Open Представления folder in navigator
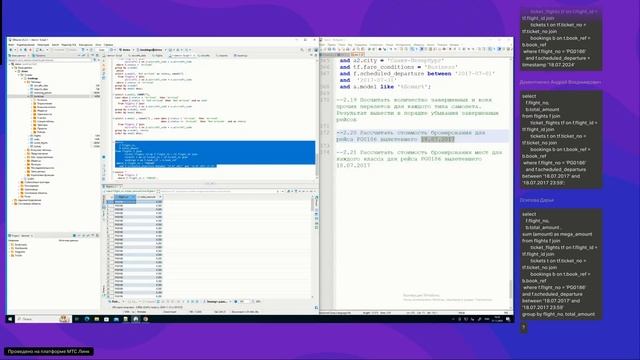The height and width of the screenshot is (360, 640). click(x=40, y=153)
